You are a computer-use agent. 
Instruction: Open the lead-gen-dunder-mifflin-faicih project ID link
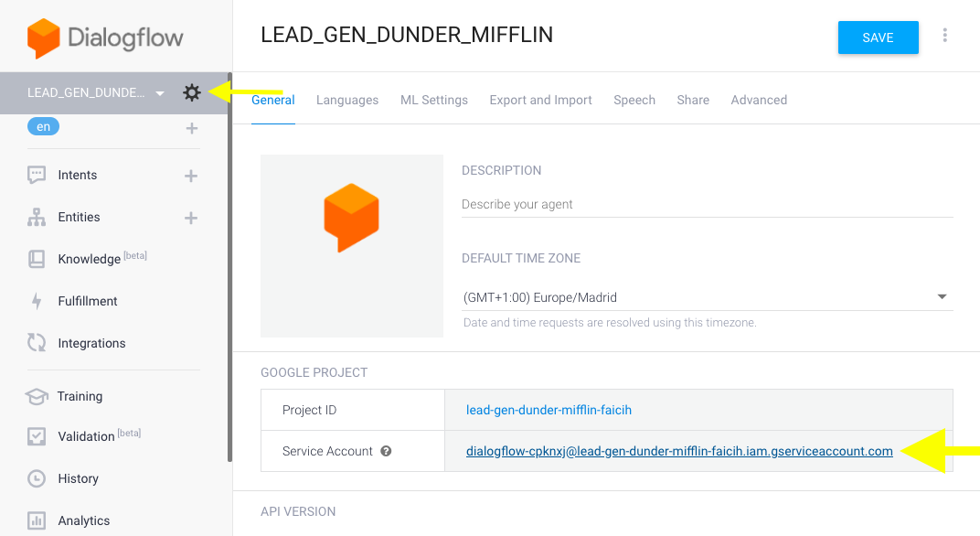pos(549,411)
